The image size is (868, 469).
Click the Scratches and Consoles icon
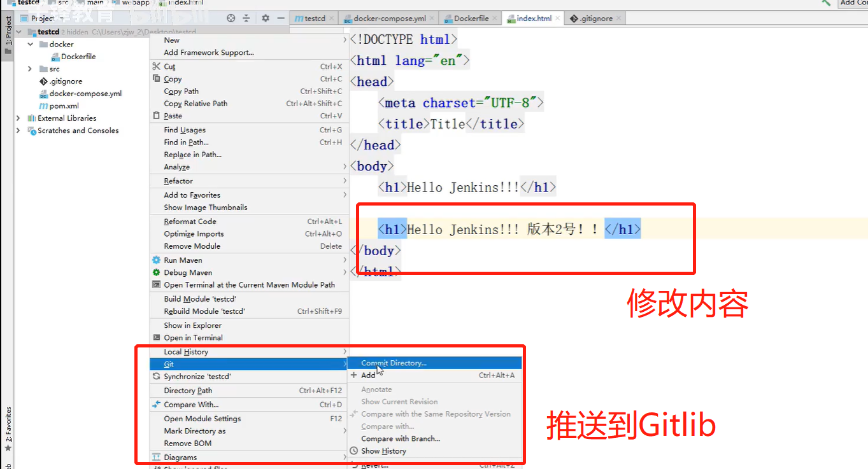pos(32,130)
